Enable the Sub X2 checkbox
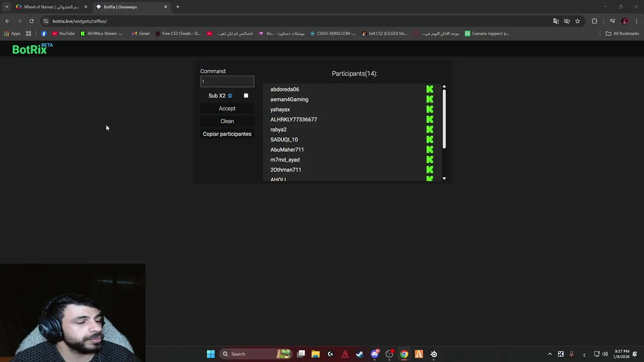 pyautogui.click(x=246, y=96)
